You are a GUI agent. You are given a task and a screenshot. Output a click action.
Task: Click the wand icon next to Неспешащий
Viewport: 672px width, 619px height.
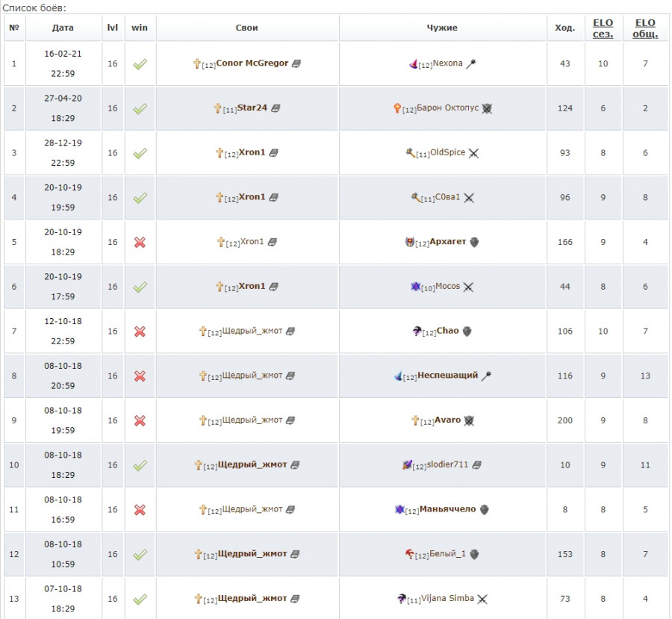[x=486, y=376]
